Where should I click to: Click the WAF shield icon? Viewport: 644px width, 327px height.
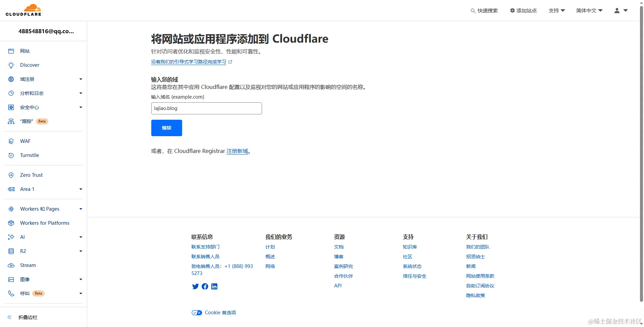11,141
